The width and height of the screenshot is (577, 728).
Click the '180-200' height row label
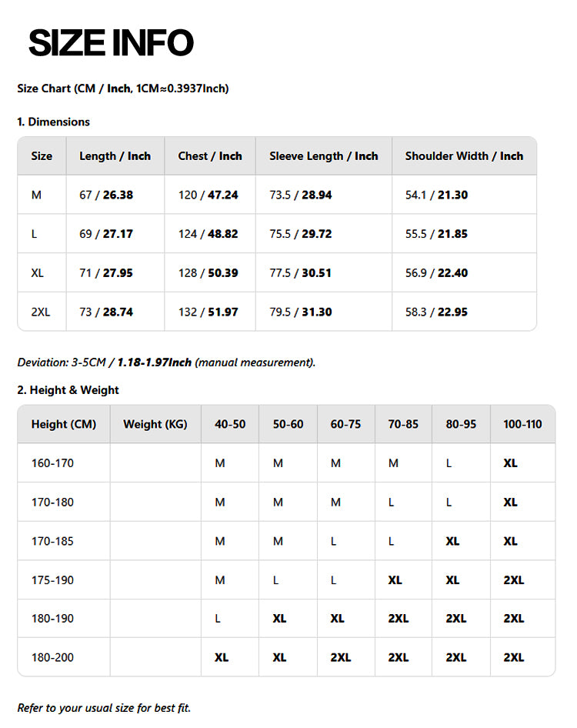pyautogui.click(x=52, y=658)
